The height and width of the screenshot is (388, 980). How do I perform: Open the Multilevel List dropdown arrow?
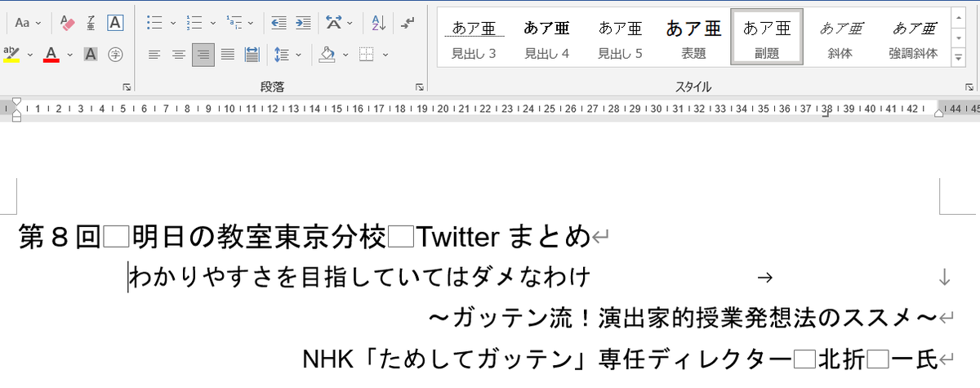coord(250,22)
